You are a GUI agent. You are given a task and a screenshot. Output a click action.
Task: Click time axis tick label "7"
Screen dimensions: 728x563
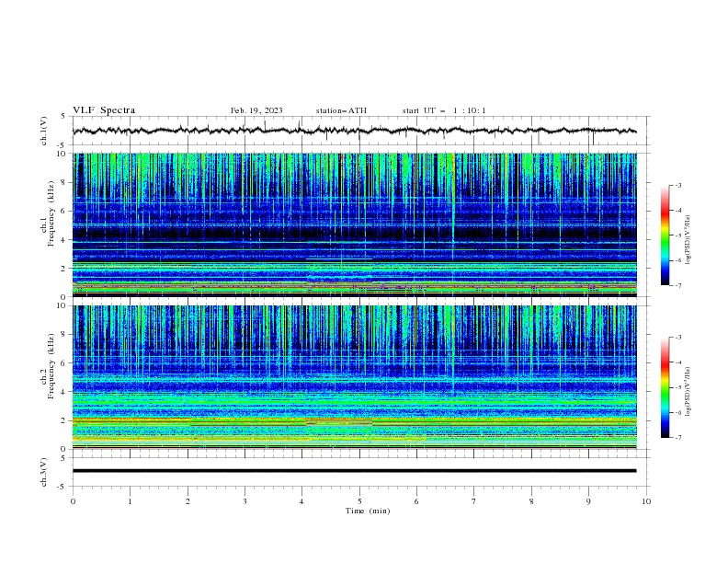click(x=474, y=501)
